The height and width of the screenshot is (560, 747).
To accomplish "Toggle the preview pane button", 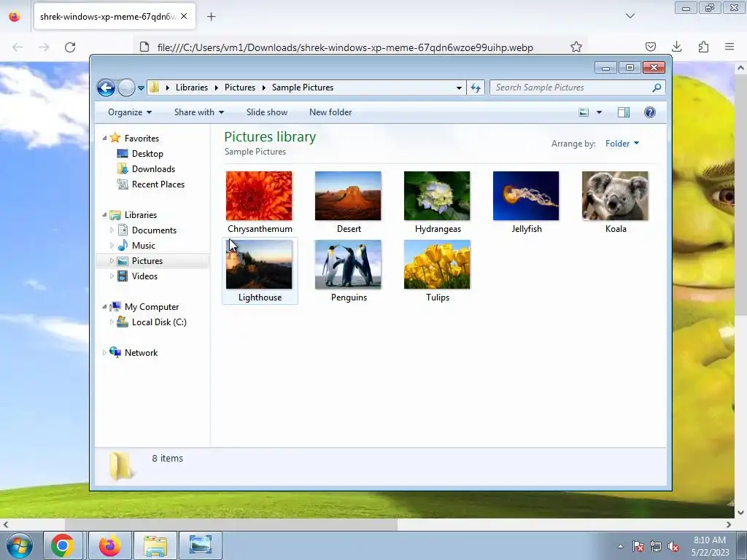I will 624,112.
